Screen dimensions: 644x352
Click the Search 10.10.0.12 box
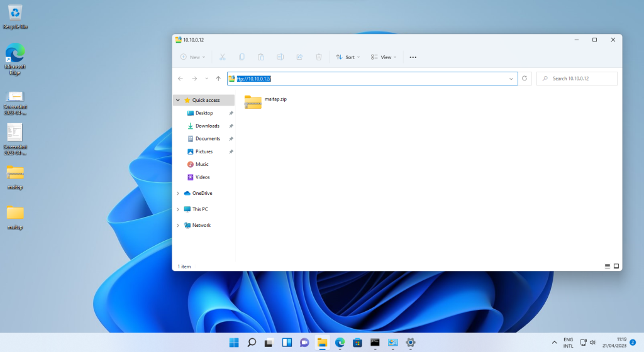tap(577, 79)
